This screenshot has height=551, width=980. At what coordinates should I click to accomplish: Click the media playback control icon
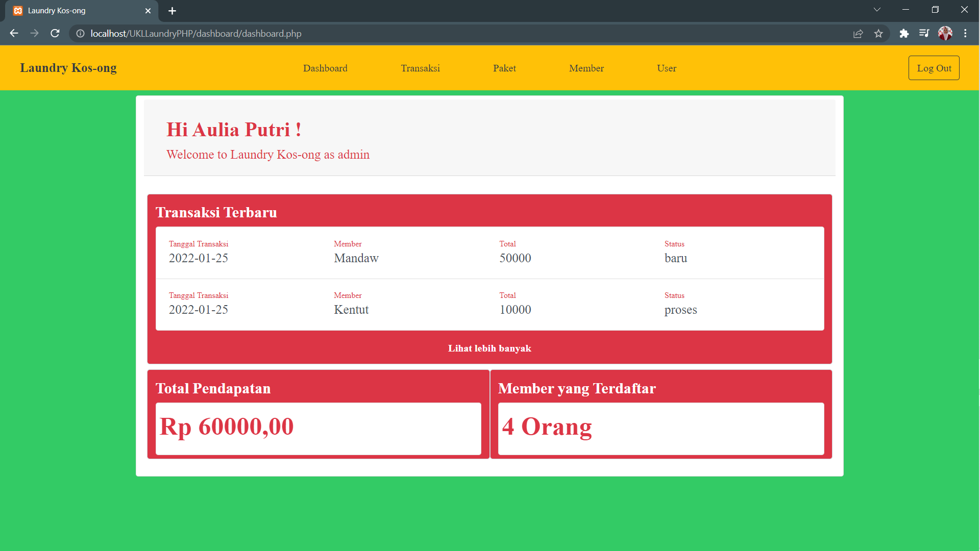click(x=924, y=33)
